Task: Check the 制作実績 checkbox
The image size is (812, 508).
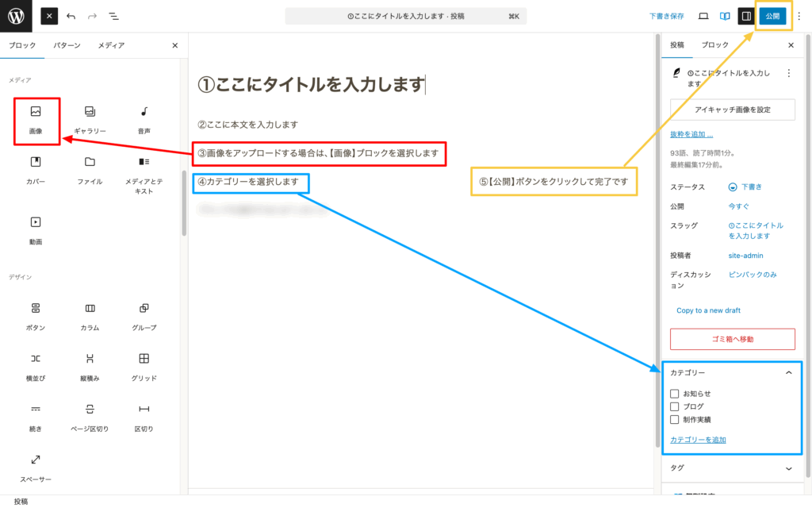Action: (675, 420)
